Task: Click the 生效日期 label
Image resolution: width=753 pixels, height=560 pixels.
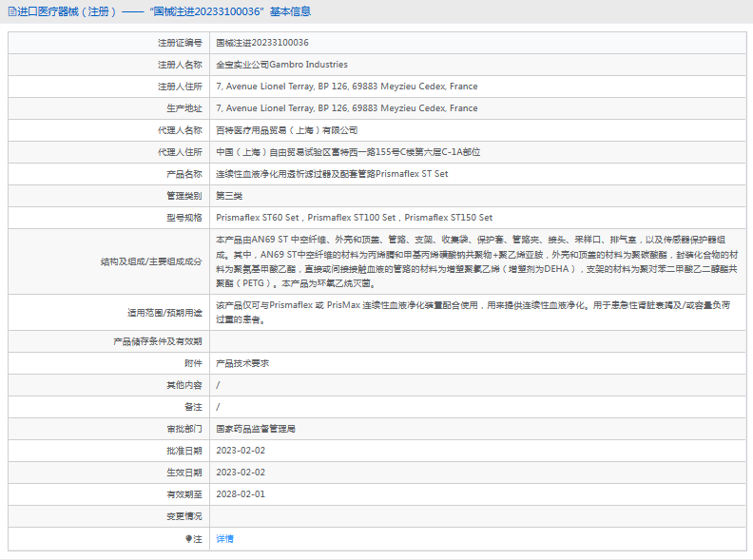Action: pyautogui.click(x=184, y=473)
